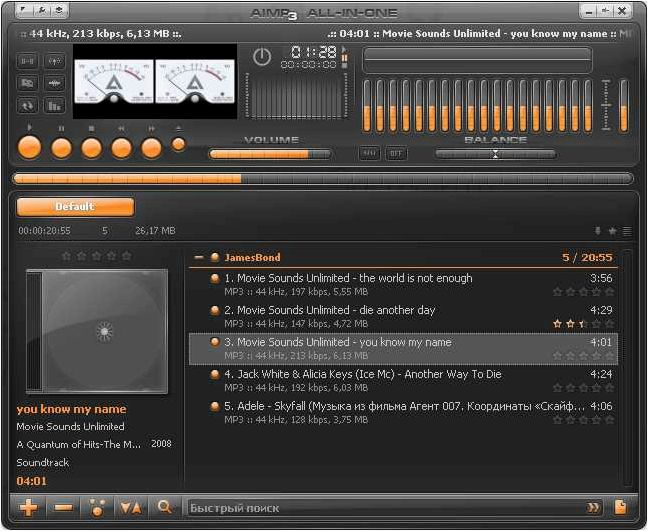648x531 pixels.
Task: Pause with the orange Pause button
Action: (61, 148)
